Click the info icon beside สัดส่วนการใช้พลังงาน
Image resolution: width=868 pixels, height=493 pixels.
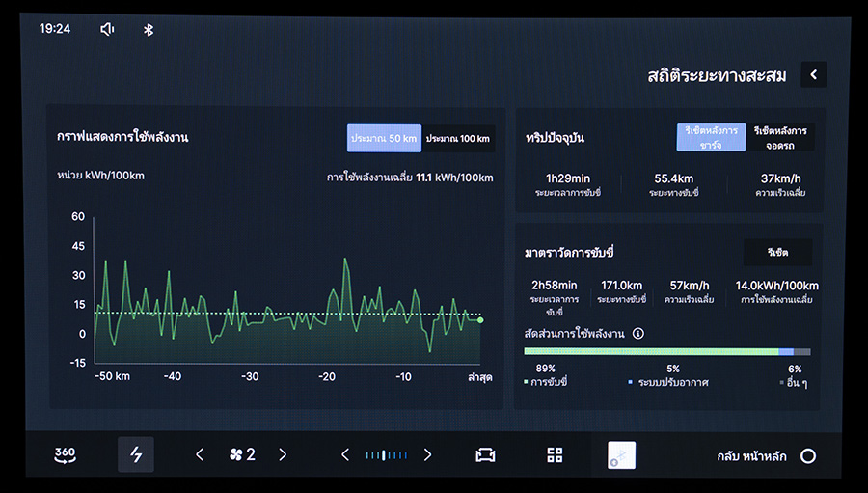tap(638, 334)
